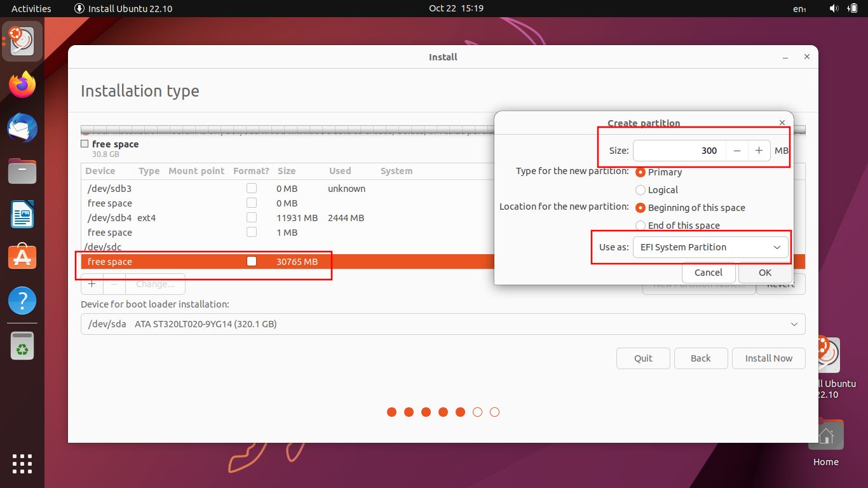Click the Used column header
This screenshot has width=868, height=488.
(340, 171)
